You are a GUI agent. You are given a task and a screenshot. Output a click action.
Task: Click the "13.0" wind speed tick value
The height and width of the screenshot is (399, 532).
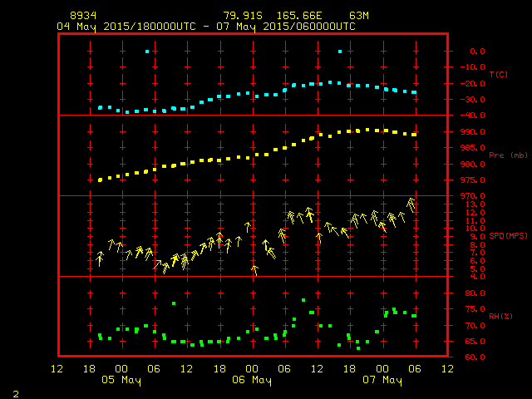pyautogui.click(x=475, y=204)
